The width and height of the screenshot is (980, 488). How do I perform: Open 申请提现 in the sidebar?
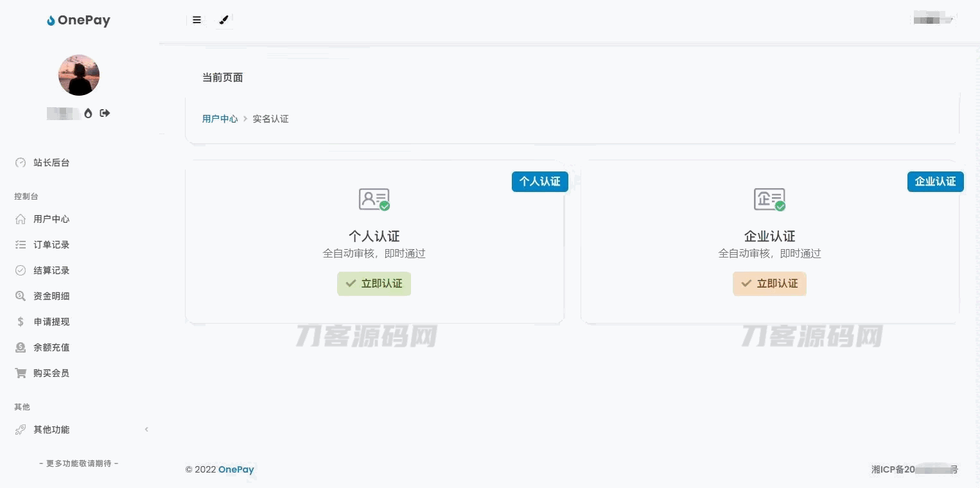(x=51, y=322)
